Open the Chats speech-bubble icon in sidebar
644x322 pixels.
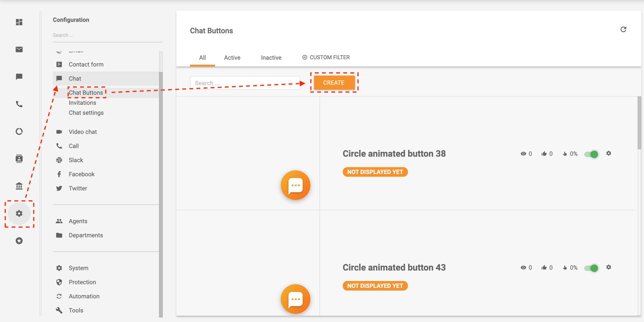pyautogui.click(x=19, y=77)
